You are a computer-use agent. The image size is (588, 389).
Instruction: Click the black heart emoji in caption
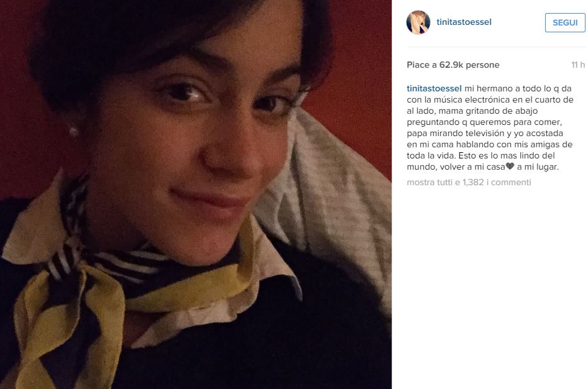pyautogui.click(x=510, y=166)
